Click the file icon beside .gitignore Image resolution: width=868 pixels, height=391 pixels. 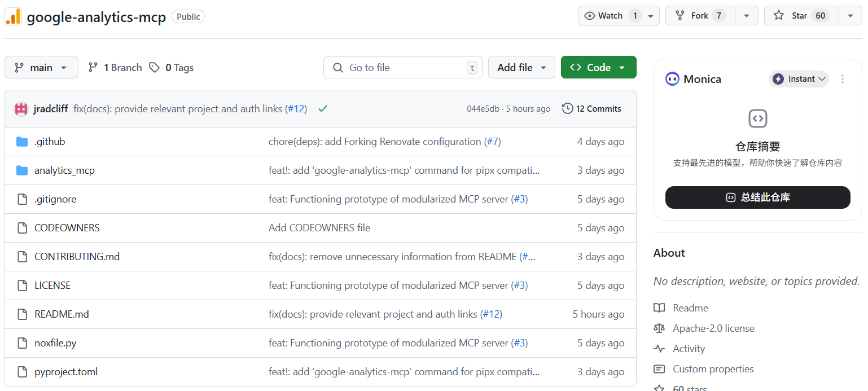tap(22, 199)
